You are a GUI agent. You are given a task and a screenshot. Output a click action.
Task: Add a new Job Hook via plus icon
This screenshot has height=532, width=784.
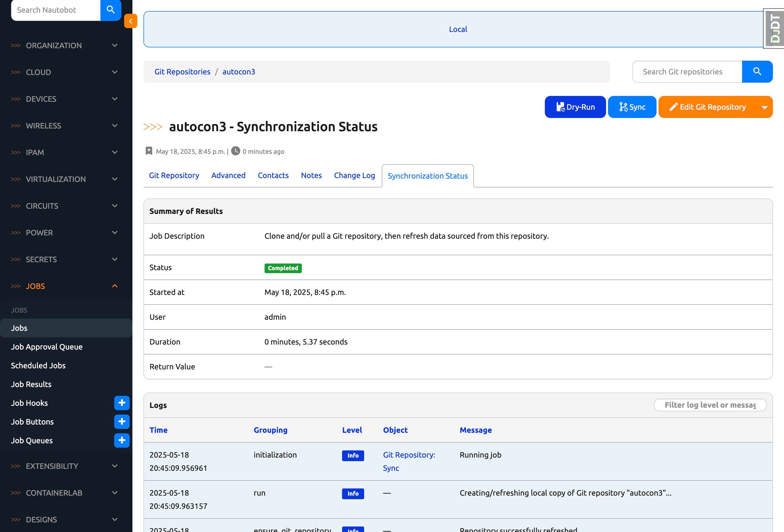122,403
